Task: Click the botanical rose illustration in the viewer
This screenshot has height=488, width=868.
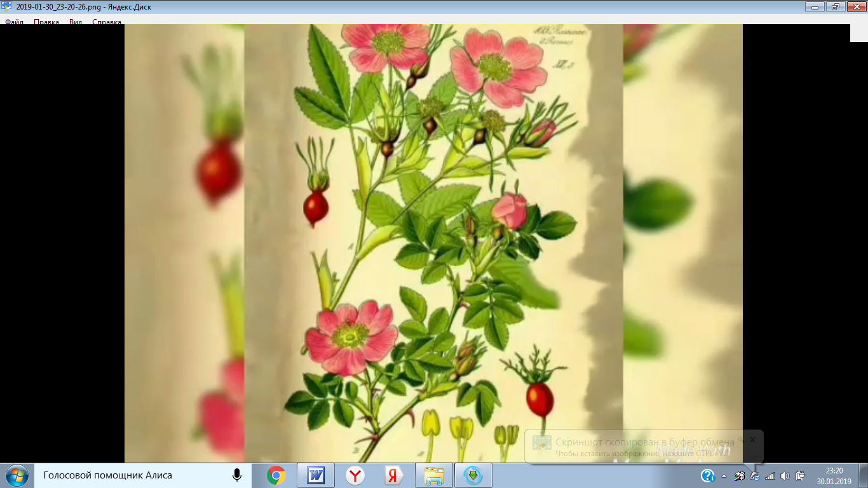Action: click(433, 243)
